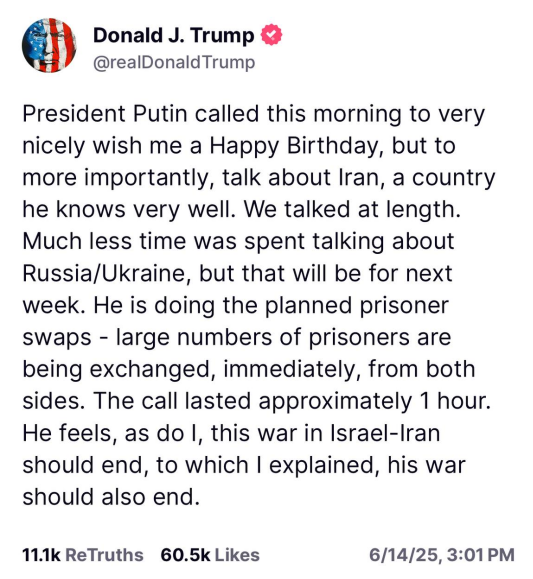
Task: Click the Likes label
Action: [237, 555]
